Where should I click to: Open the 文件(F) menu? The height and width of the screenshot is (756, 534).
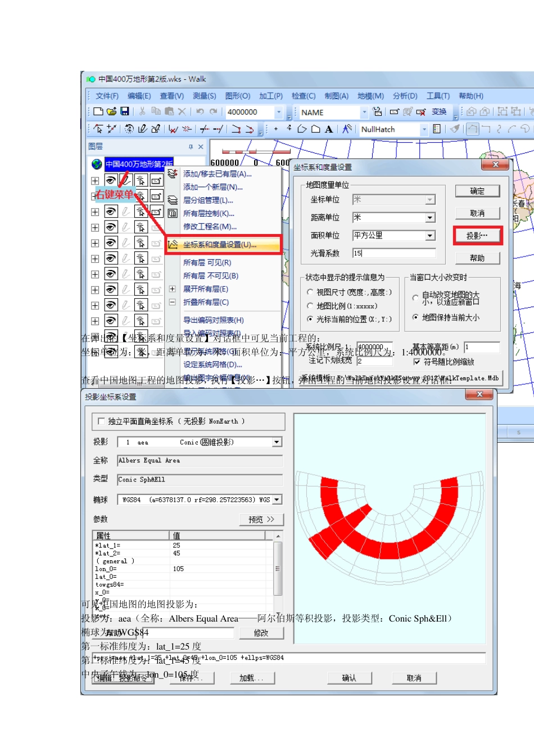click(107, 96)
